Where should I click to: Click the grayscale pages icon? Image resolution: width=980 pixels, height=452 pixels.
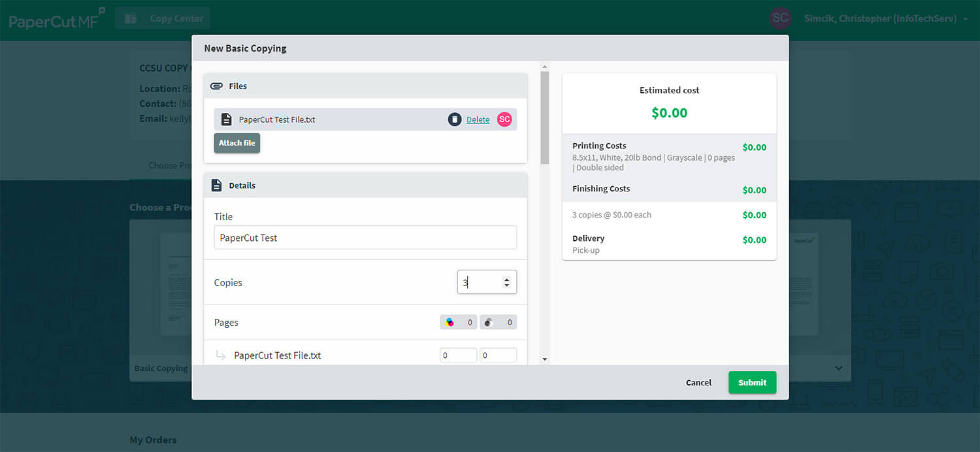[489, 322]
